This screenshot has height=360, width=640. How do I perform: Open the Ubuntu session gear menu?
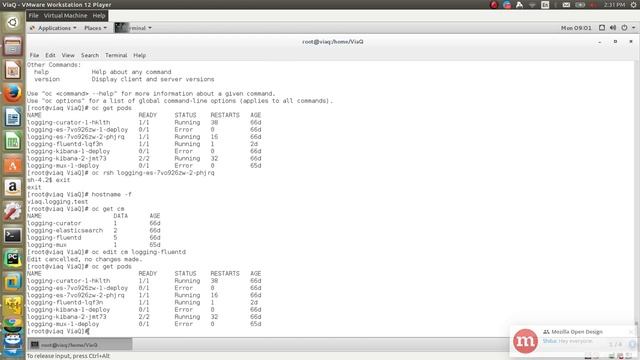tap(634, 4)
